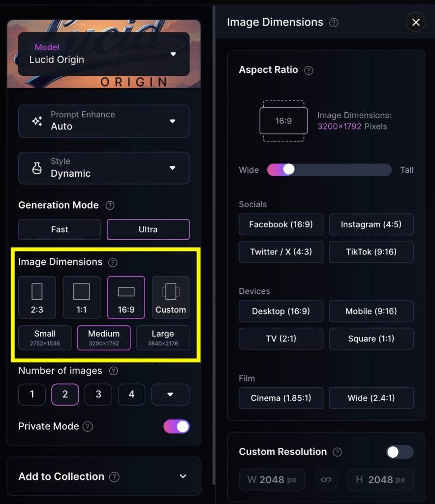
Task: Click help icon beside Custom Resolution
Action: point(337,452)
